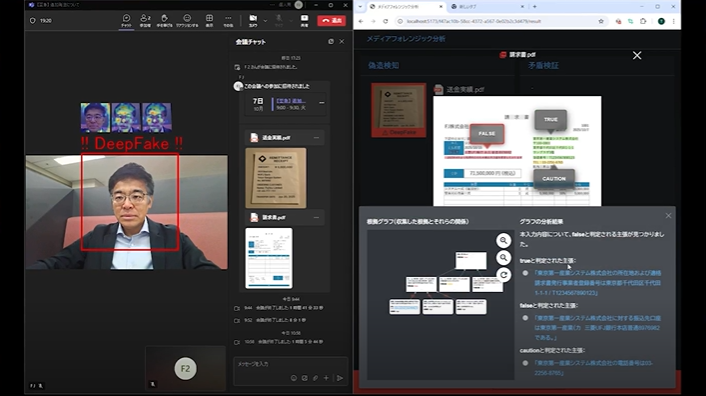Image resolution: width=706 pixels, height=396 pixels.
Task: Click the メディアフォレンジック分析 page title
Action: [x=406, y=39]
